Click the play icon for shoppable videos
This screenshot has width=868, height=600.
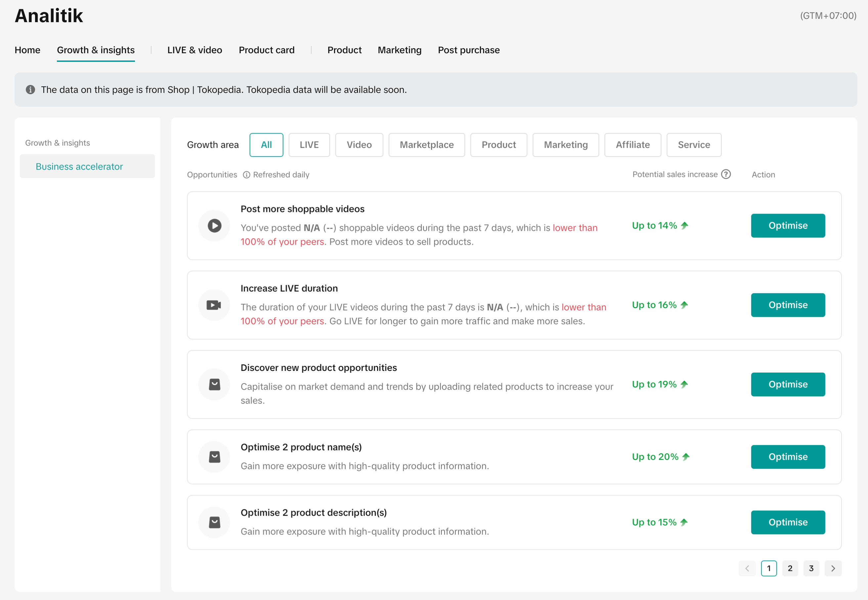coord(214,225)
